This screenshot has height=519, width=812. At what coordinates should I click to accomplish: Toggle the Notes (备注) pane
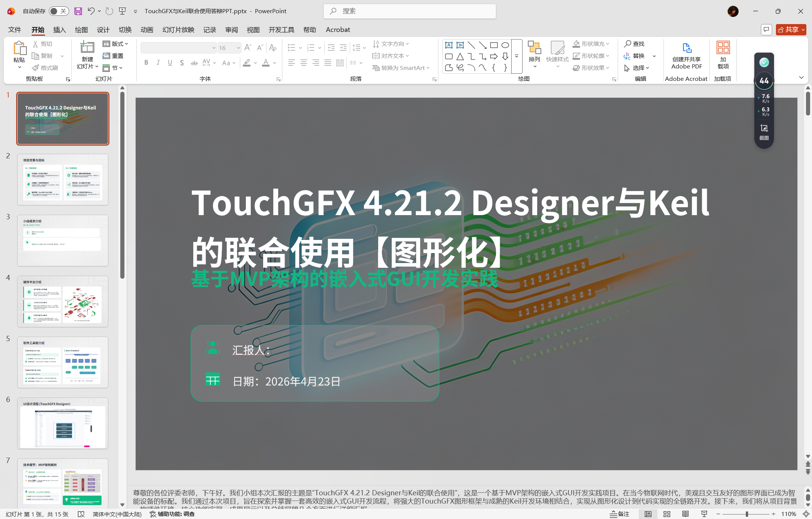tap(619, 514)
